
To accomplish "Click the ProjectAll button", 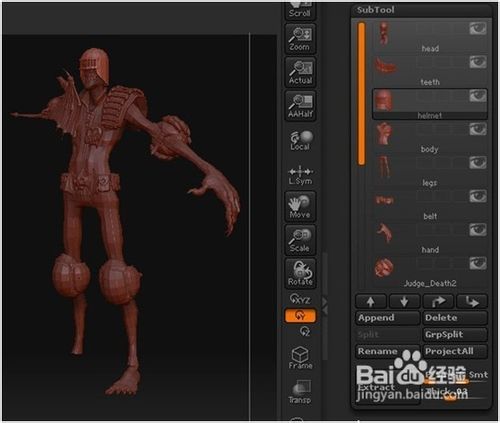I will (x=455, y=351).
